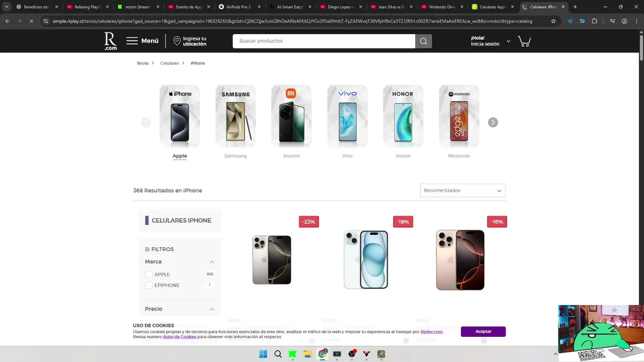Open File Explorer from taskbar
The width and height of the screenshot is (644, 362).
point(307,354)
